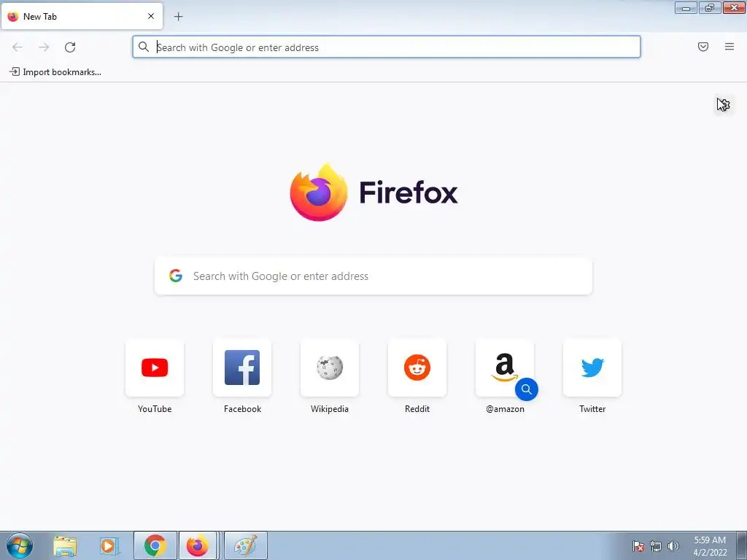Open Action Center flag tray icon
Screen dimensions: 747x560
pos(638,546)
